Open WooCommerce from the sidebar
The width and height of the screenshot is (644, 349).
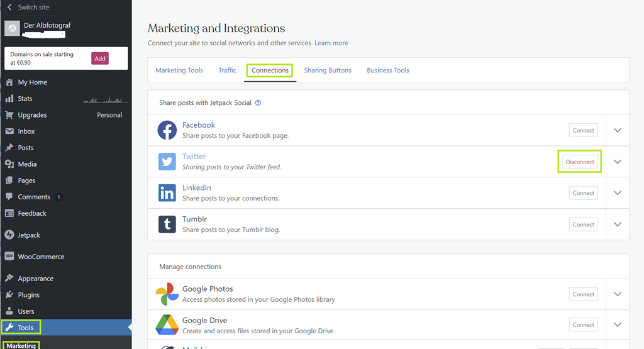coord(40,257)
